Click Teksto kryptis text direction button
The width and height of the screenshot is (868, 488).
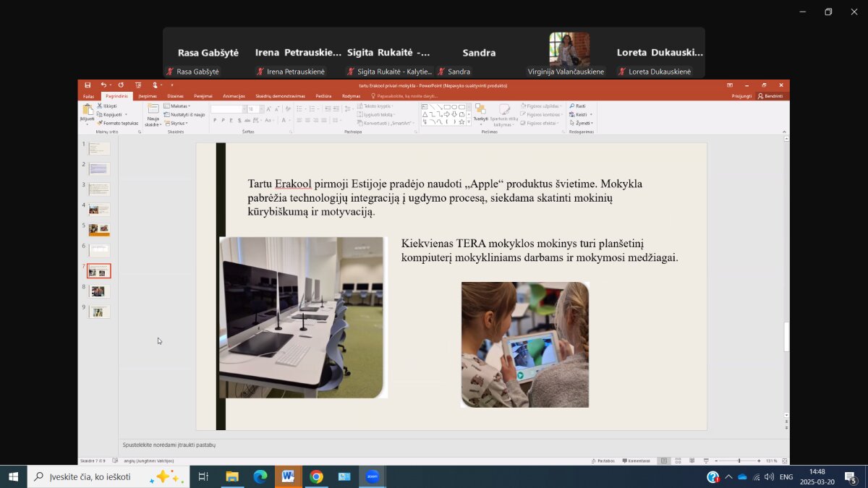click(x=375, y=106)
